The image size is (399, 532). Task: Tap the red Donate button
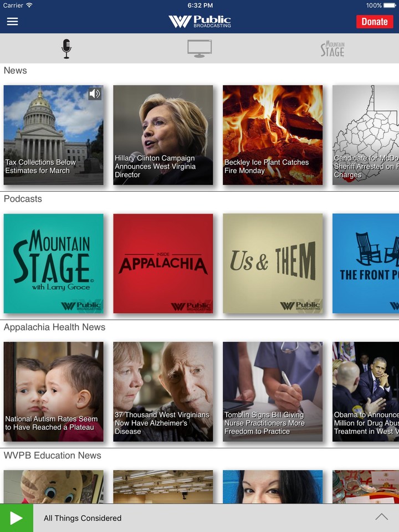[375, 22]
